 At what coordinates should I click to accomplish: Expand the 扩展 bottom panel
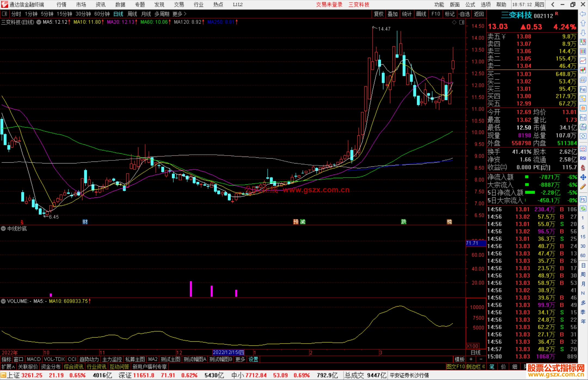point(8,367)
